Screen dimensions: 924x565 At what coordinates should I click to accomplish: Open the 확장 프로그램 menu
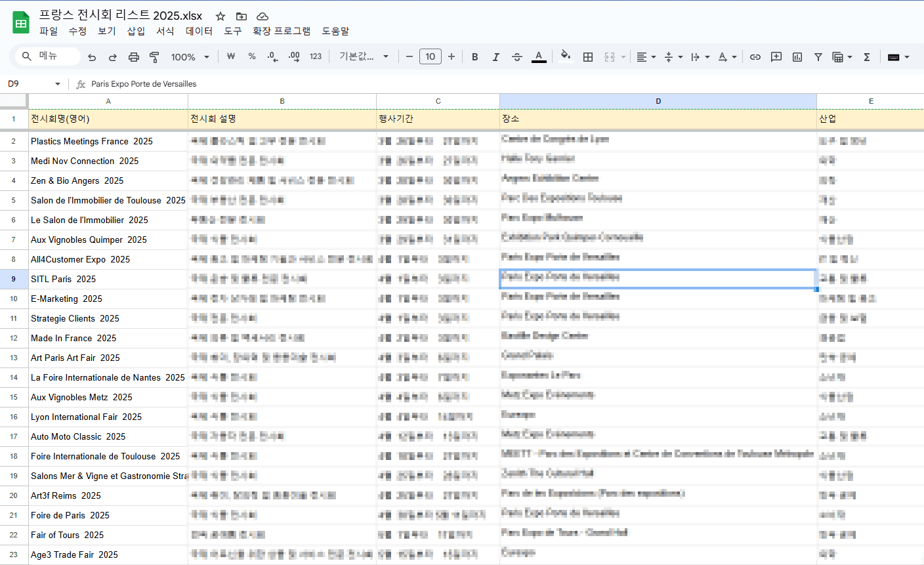(282, 31)
